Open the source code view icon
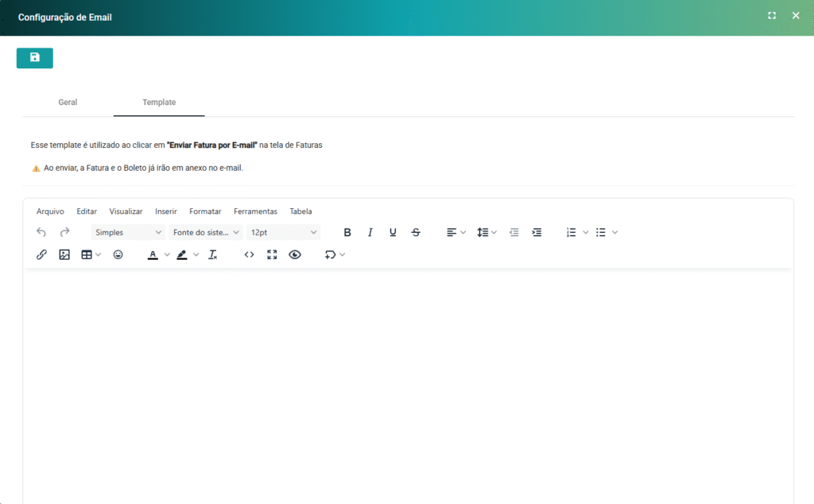814x504 pixels. point(249,255)
